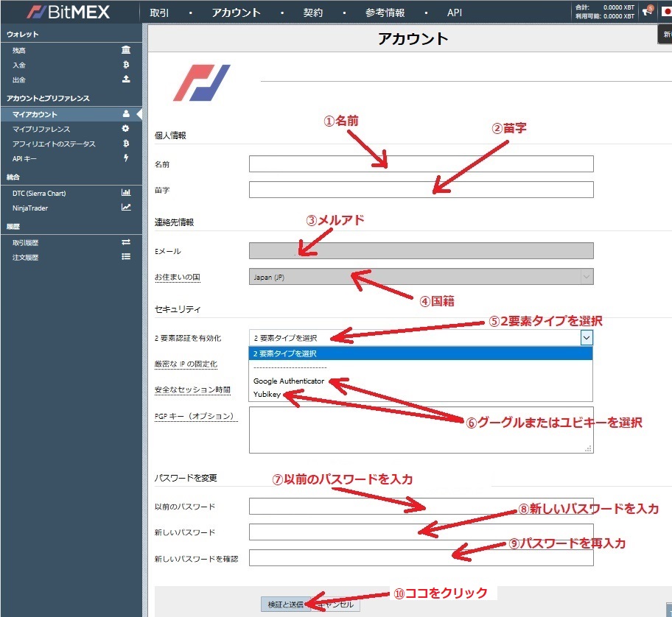Open the API menu

click(455, 13)
